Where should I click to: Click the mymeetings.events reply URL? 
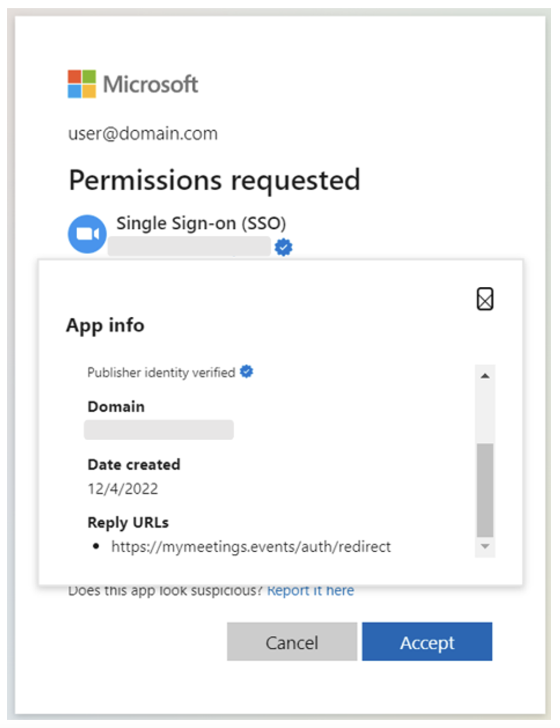[x=251, y=546]
